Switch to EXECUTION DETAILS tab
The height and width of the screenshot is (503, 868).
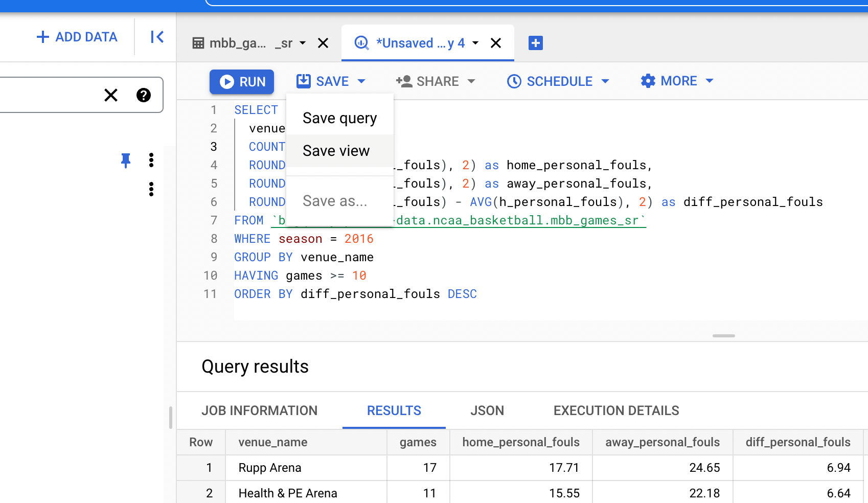[616, 410]
